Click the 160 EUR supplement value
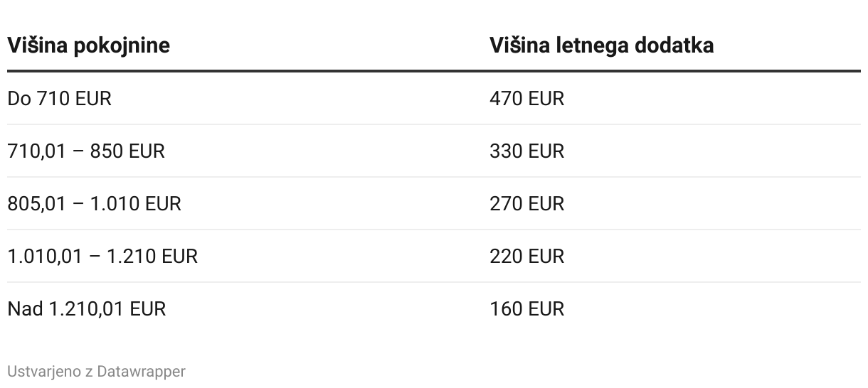This screenshot has height=388, width=868. (526, 308)
